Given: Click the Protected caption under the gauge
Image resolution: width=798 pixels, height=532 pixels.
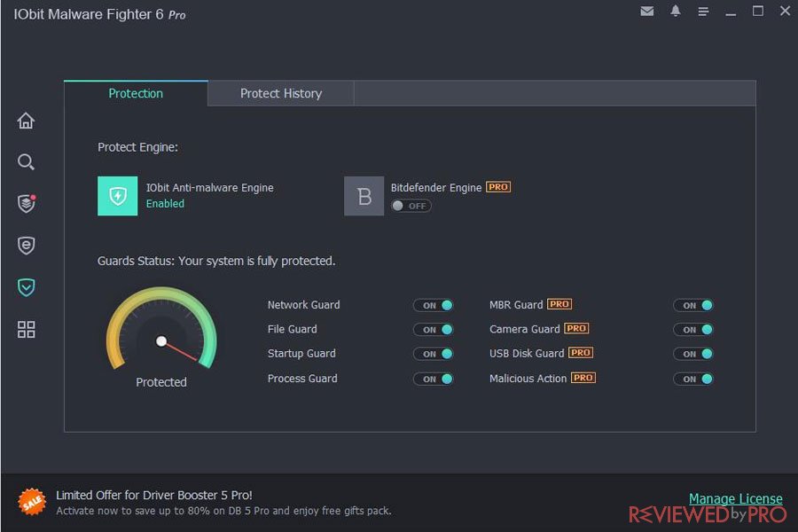Looking at the screenshot, I should point(161,382).
